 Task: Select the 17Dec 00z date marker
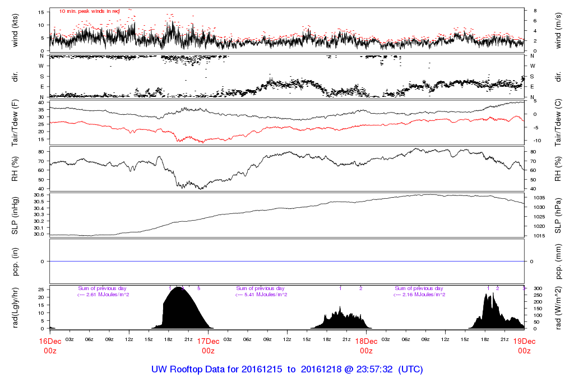coord(208,346)
